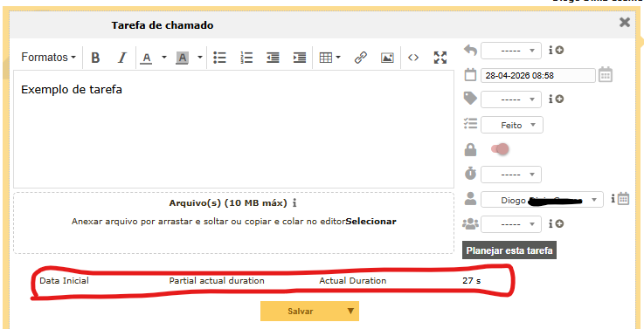Image resolution: width=644 pixels, height=329 pixels.
Task: Increase indent of the text
Action: (x=300, y=58)
